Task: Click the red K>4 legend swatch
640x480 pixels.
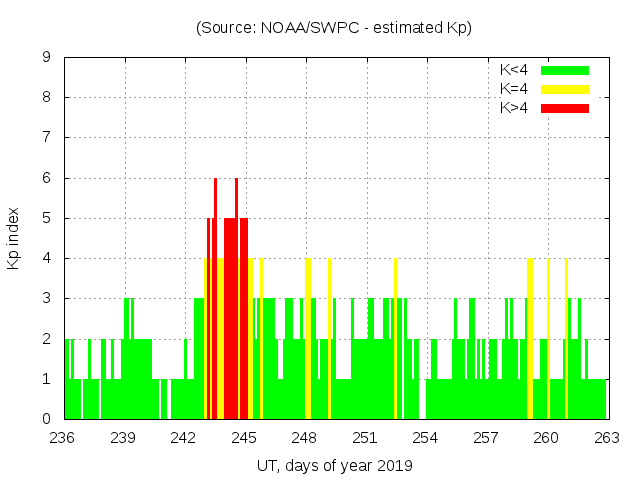Action: [x=565, y=108]
